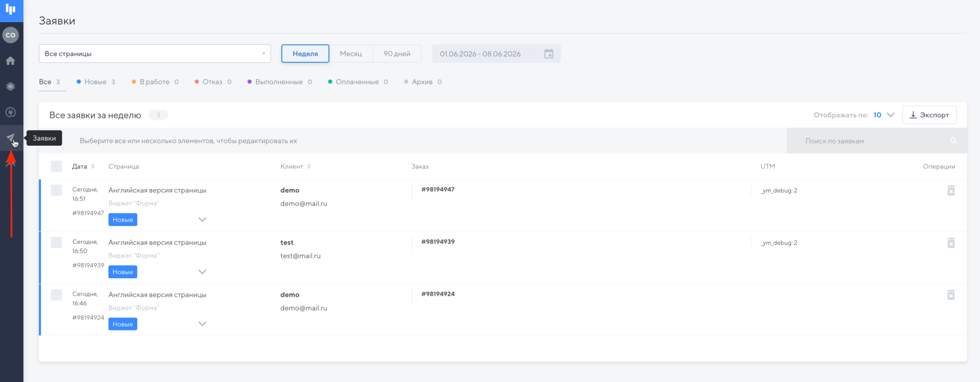The width and height of the screenshot is (980, 382).
Task: Expand details of request 16:50 chevron
Action: (x=202, y=272)
